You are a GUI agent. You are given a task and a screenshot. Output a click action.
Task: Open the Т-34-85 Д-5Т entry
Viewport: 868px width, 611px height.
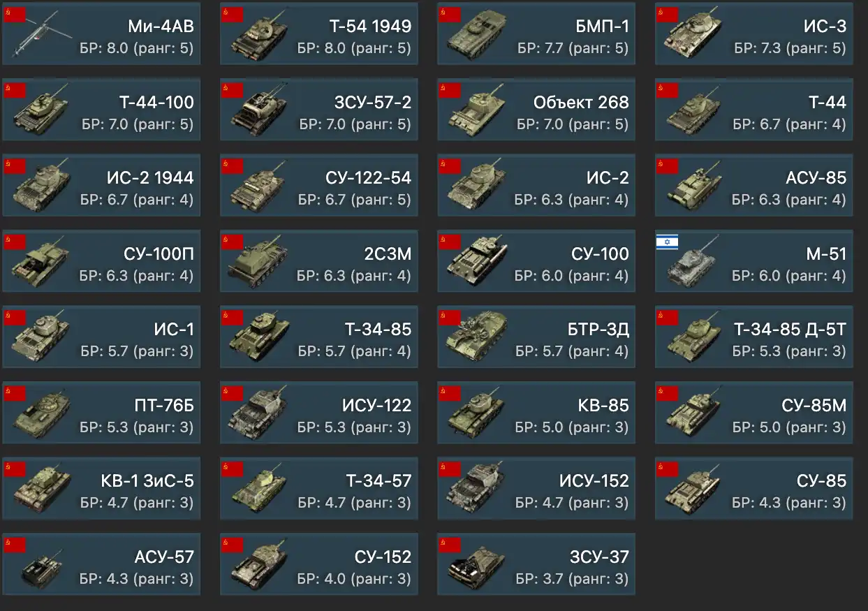[x=754, y=337]
